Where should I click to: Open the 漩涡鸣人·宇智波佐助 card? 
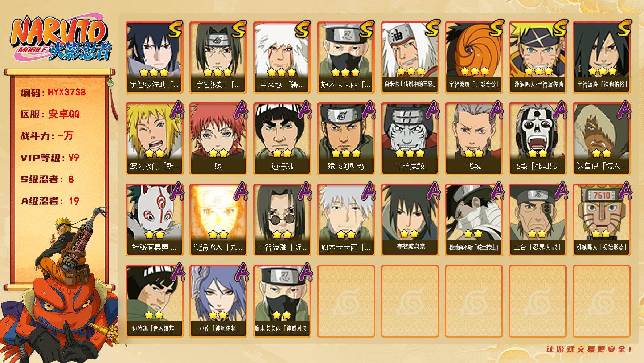coord(537,57)
